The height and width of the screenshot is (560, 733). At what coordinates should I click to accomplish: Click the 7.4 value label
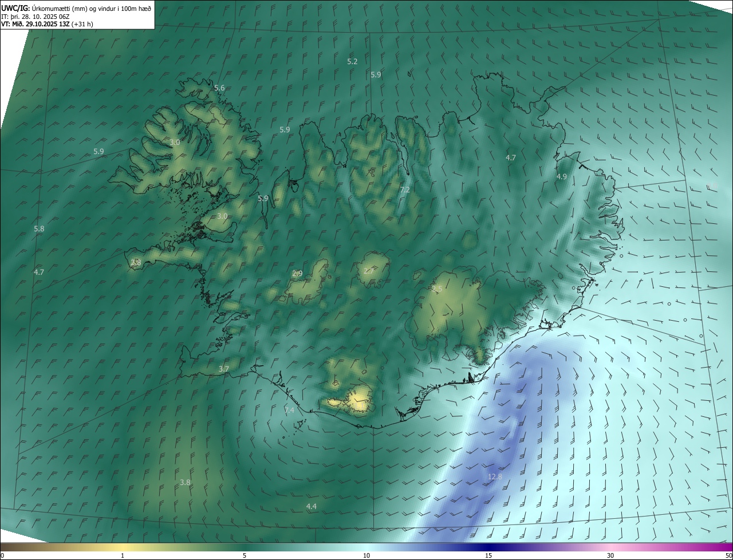pyautogui.click(x=289, y=411)
